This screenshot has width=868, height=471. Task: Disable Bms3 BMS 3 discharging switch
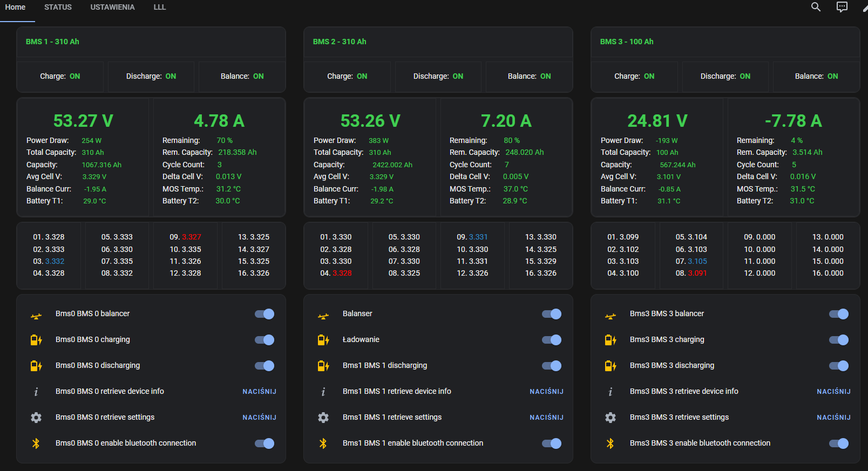(x=839, y=366)
